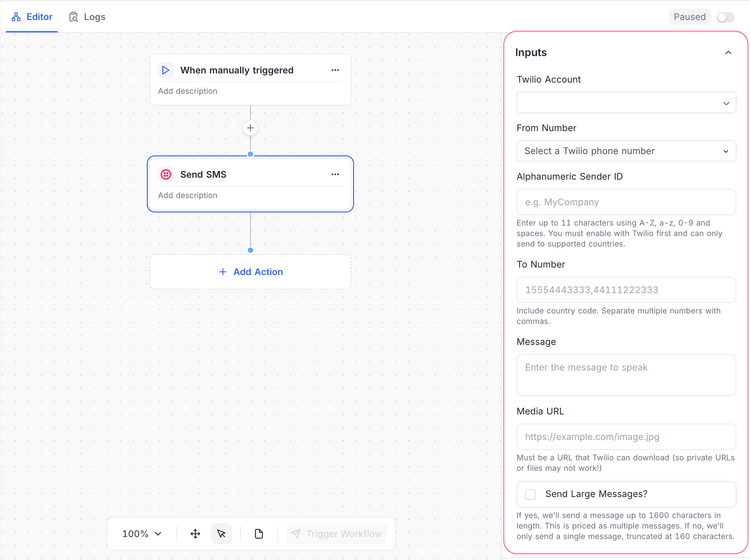Open the ellipsis menu on Send SMS node
This screenshot has width=750, height=560.
pyautogui.click(x=335, y=174)
